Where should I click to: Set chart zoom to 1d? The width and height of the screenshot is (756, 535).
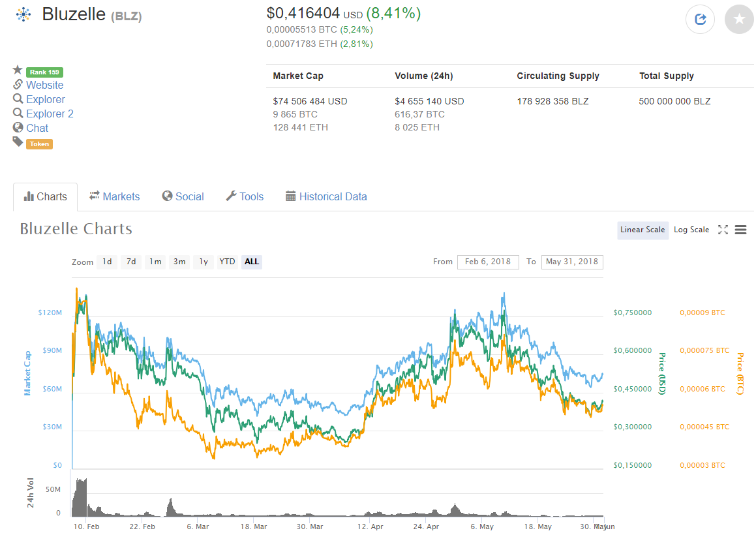(x=107, y=262)
